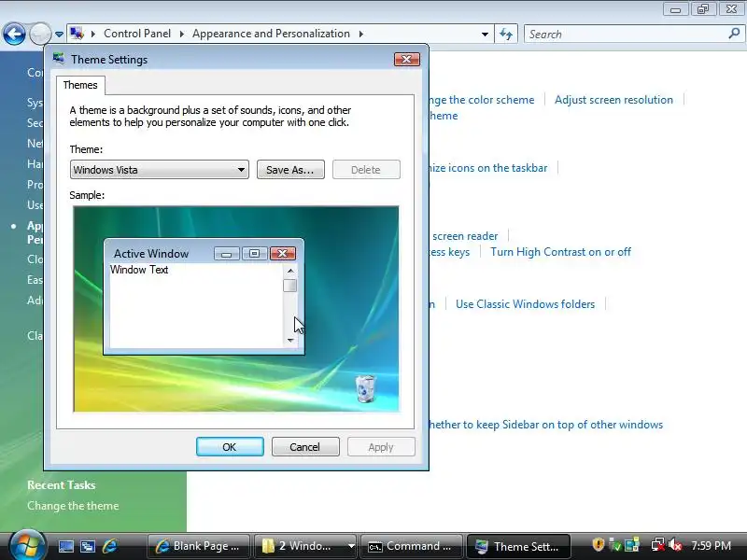Click the Refresh button beside address bar

click(506, 35)
